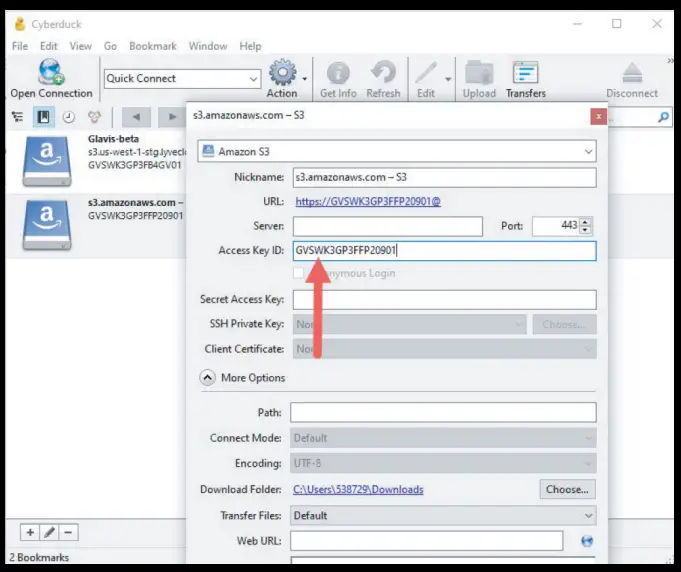The image size is (681, 572).
Task: Open the Window menu
Action: coord(208,46)
